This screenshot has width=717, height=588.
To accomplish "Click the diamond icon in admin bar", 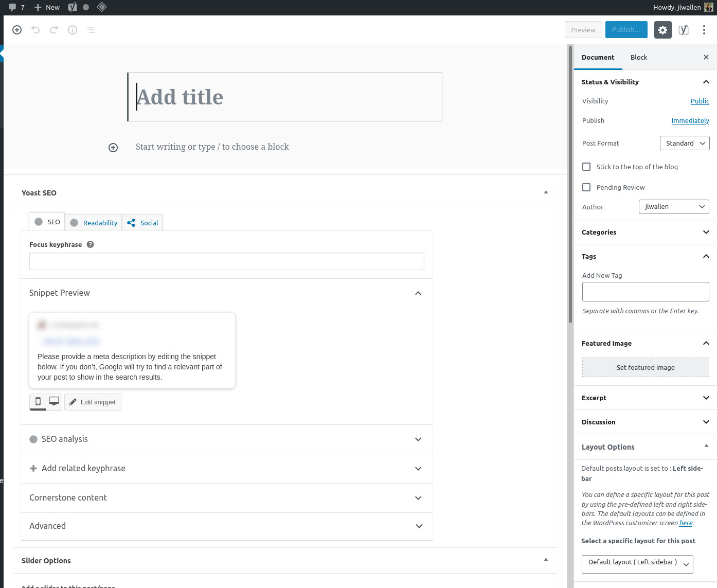I will tap(102, 7).
